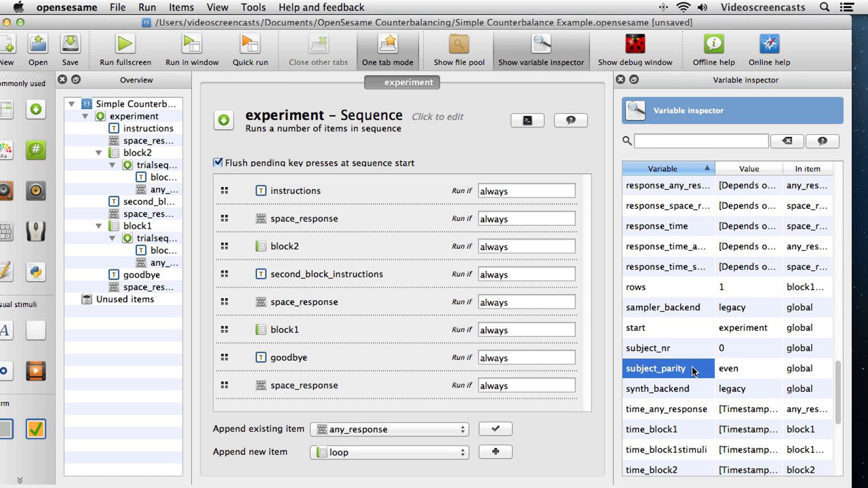
Task: Click the Run fullscreen toolbar icon
Action: [125, 44]
